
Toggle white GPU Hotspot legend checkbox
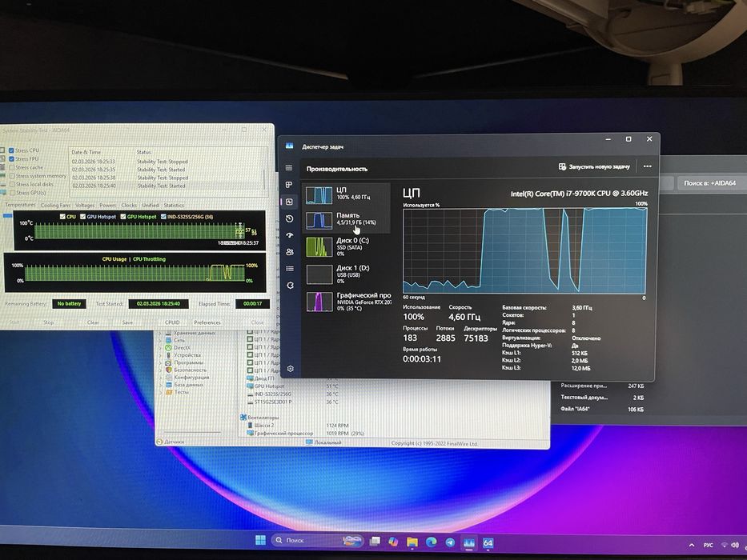click(83, 217)
